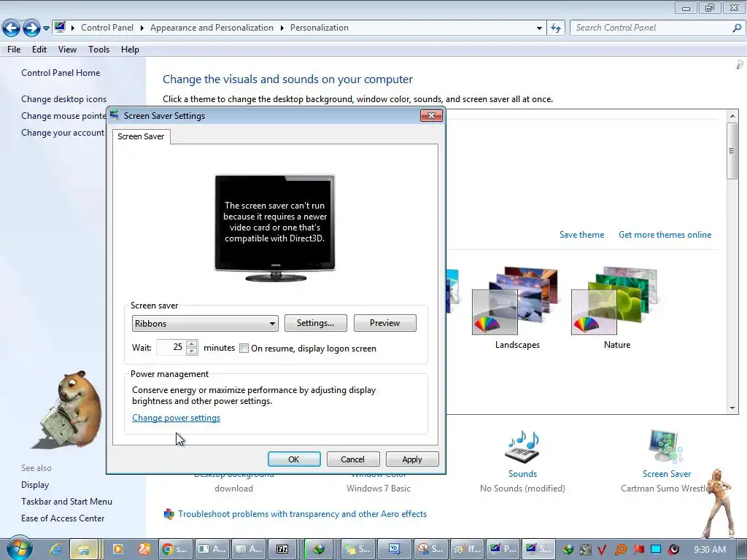Enable On resume, display logon screen
The height and width of the screenshot is (560, 747).
244,348
